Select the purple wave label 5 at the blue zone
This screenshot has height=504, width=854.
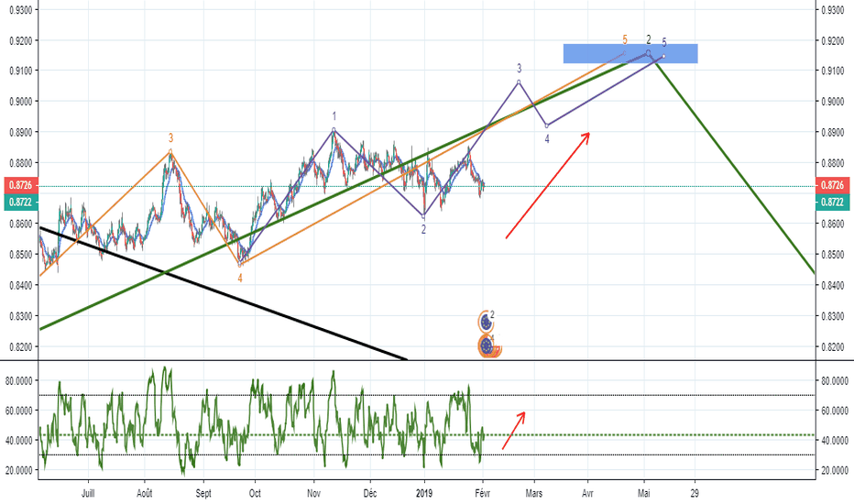tap(664, 43)
